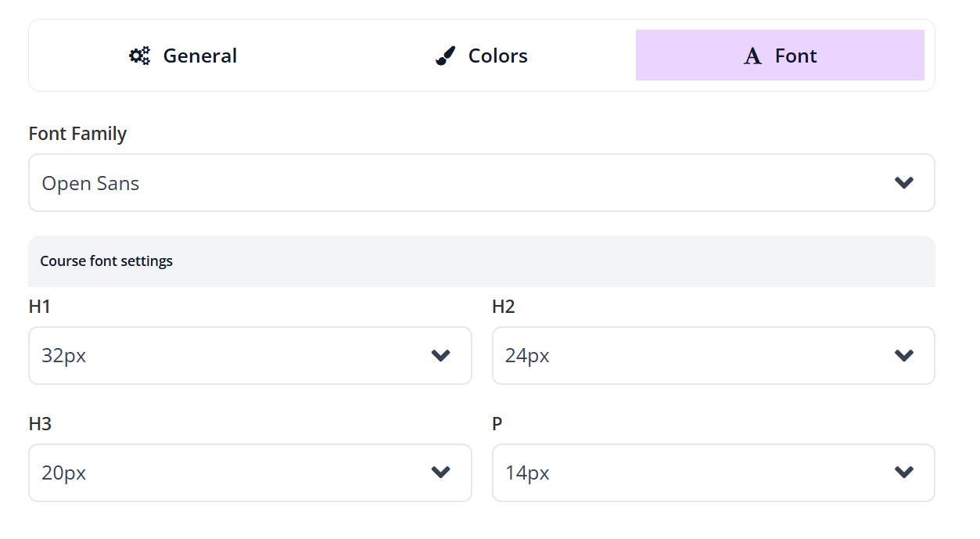
Task: Select the Font tab
Action: [x=780, y=55]
